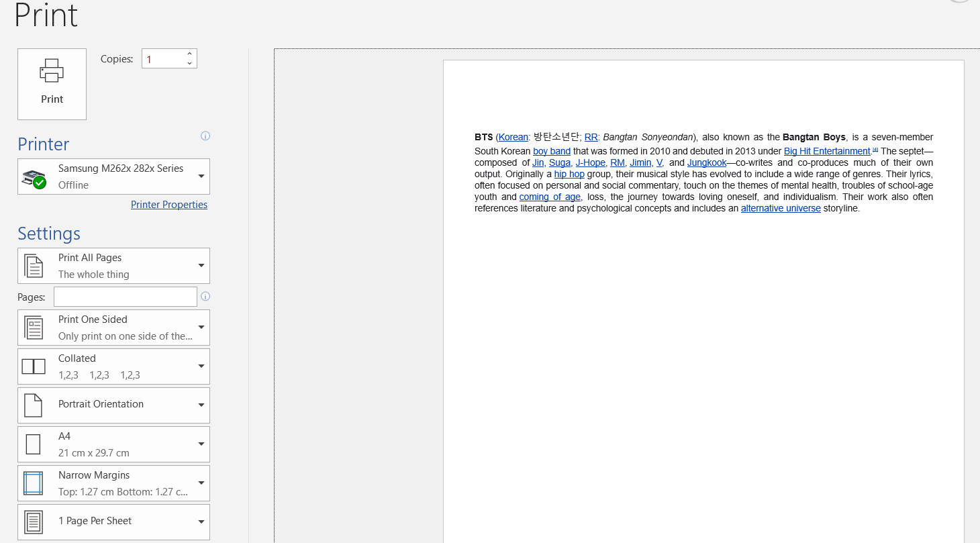Click the Pages range input field
This screenshot has height=543, width=980.
click(x=126, y=297)
